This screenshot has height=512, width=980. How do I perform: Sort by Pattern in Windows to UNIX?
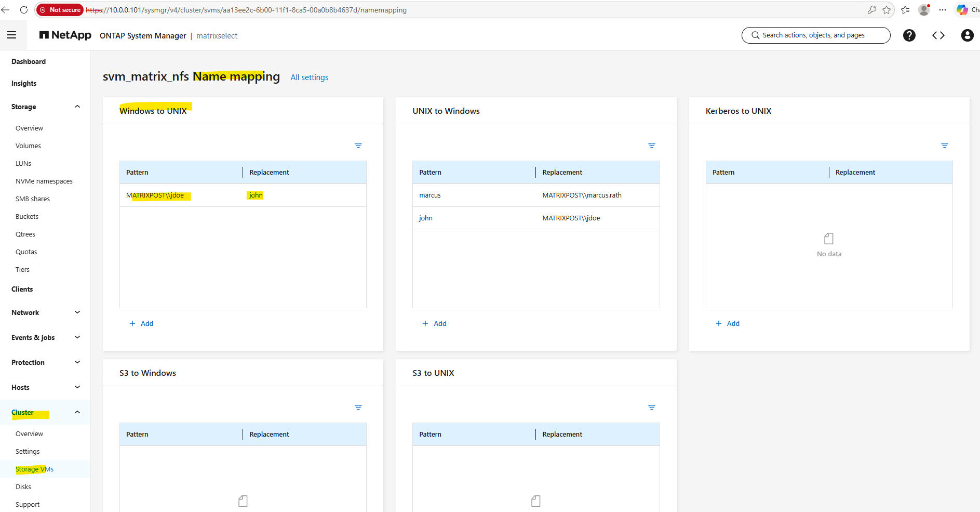[137, 173]
